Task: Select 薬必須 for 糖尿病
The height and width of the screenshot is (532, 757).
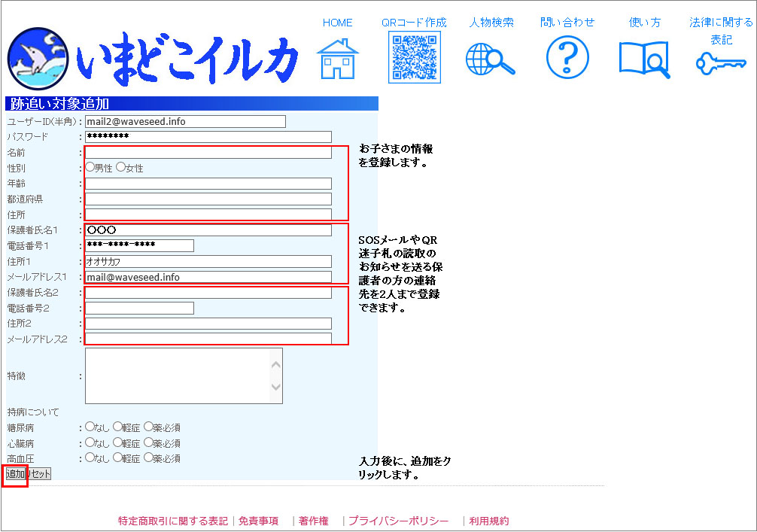Action: (149, 427)
